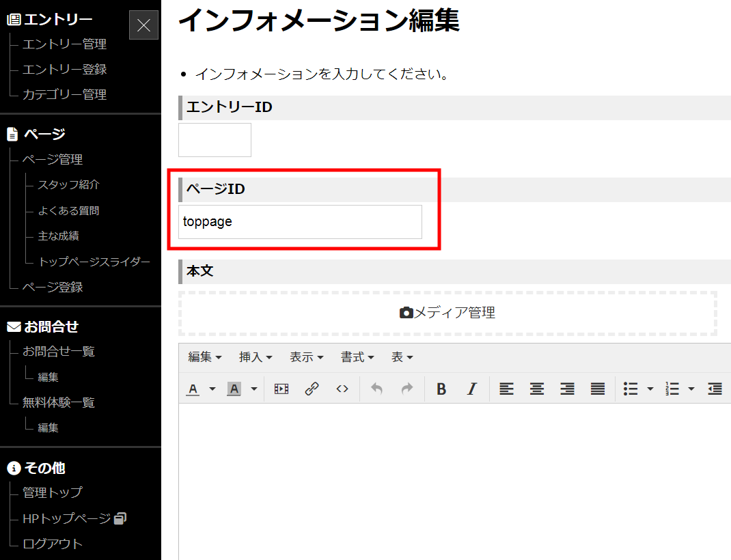The image size is (731, 560).
Task: Go to エントリー管理 in the sidebar
Action: coord(64,44)
